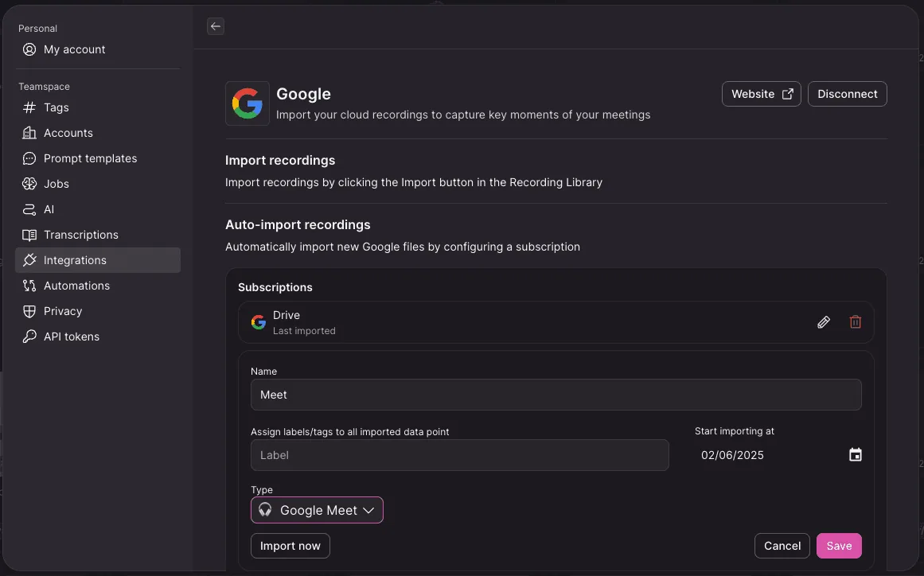Click the Prompt templates chat icon

click(29, 158)
